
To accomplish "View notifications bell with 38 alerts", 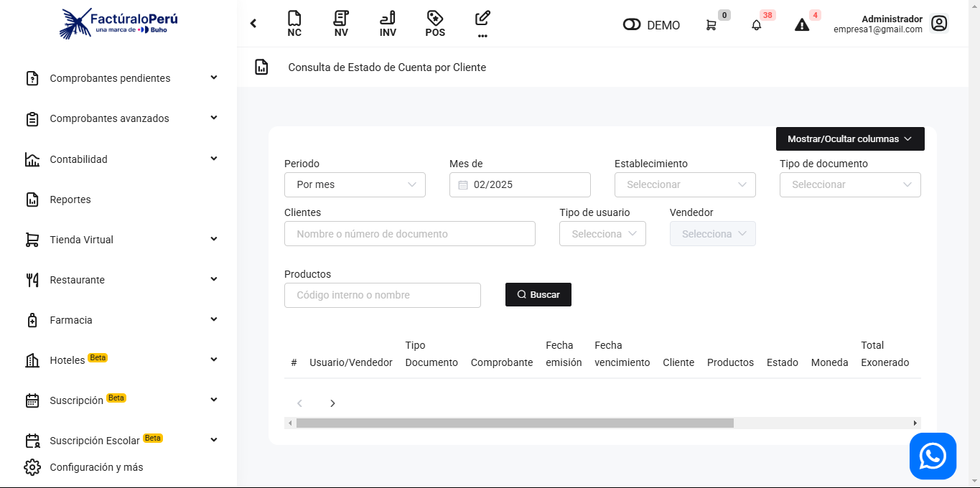I will coord(756,25).
